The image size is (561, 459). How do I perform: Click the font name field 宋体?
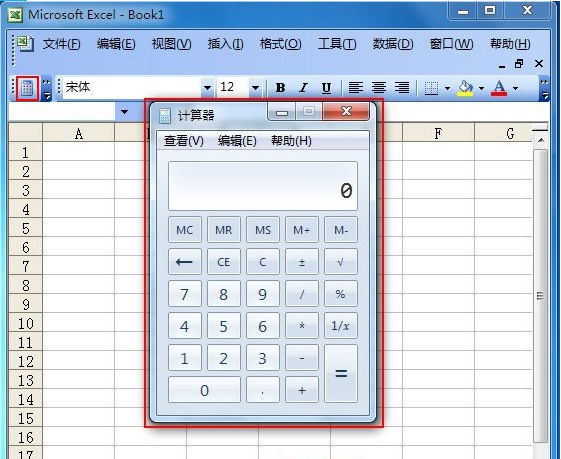tap(132, 88)
